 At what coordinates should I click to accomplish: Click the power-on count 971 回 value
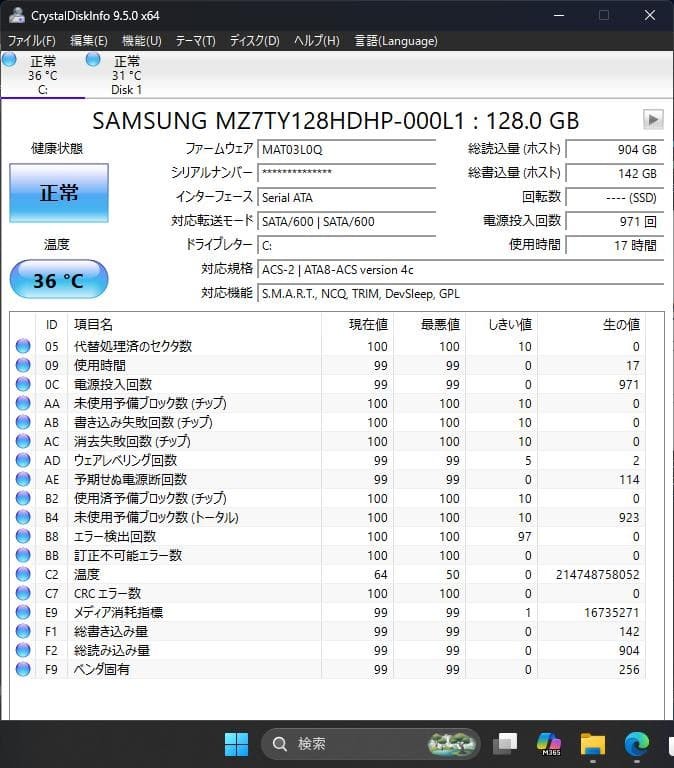[x=615, y=221]
